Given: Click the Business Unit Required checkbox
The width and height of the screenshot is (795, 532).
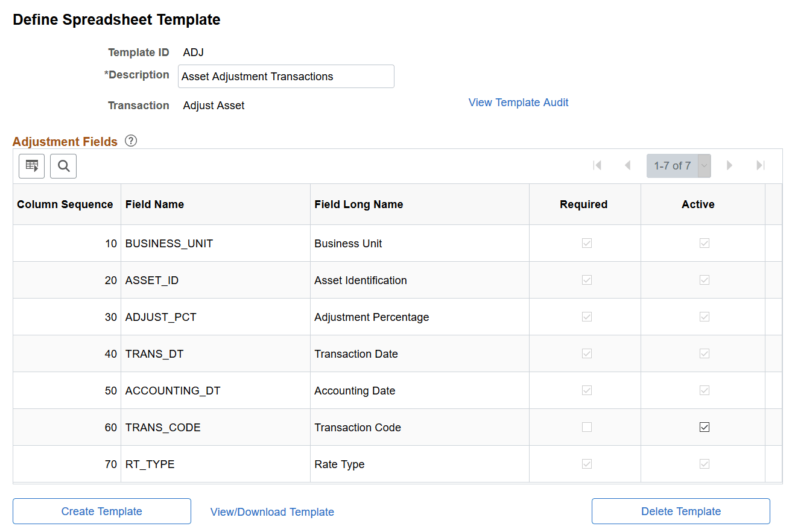Looking at the screenshot, I should pyautogui.click(x=586, y=243).
